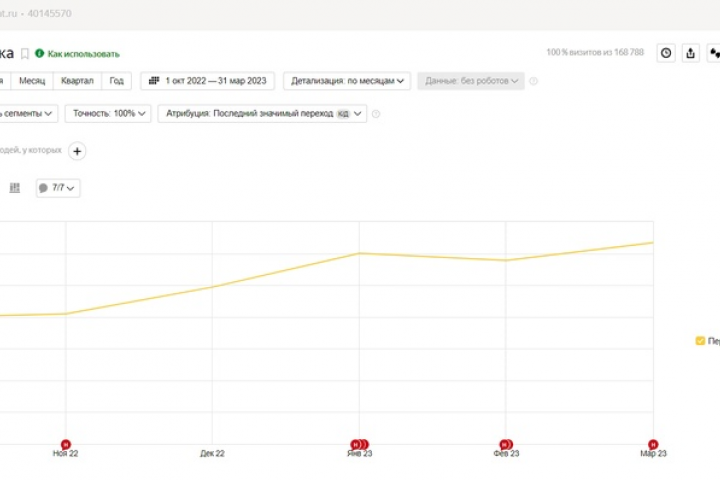Add a visitor condition with the plus button
Viewport: 720px width, 480px height.
[x=77, y=151]
